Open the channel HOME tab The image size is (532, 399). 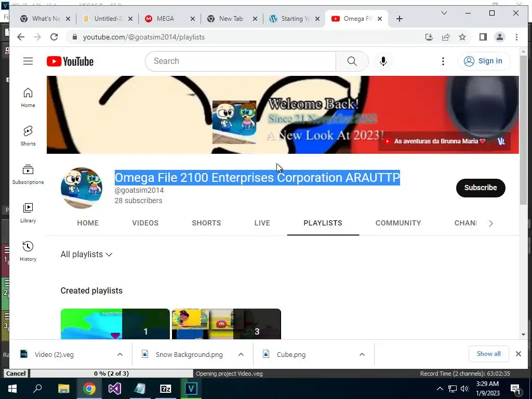point(87,223)
